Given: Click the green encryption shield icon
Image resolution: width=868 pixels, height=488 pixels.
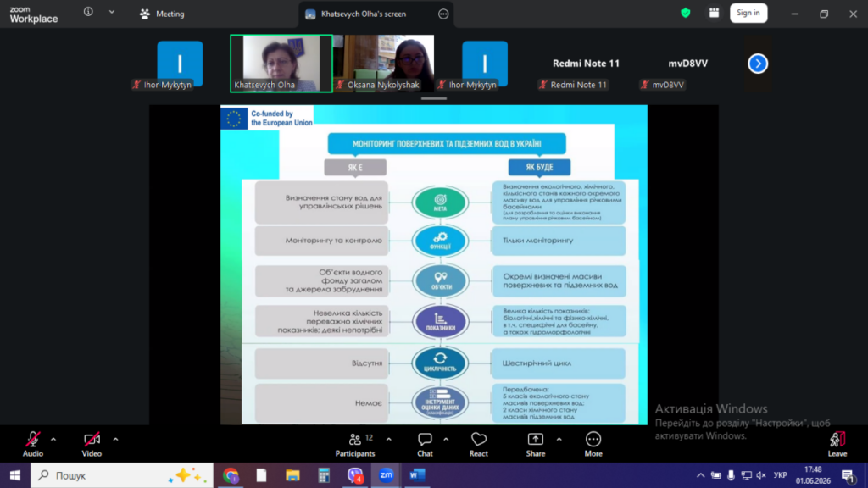Looking at the screenshot, I should click(x=685, y=13).
